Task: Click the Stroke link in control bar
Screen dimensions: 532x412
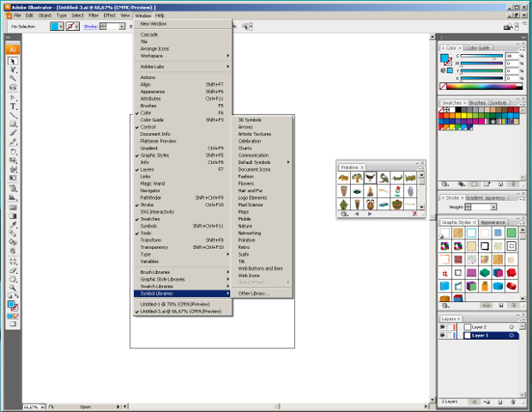Action: (x=91, y=27)
